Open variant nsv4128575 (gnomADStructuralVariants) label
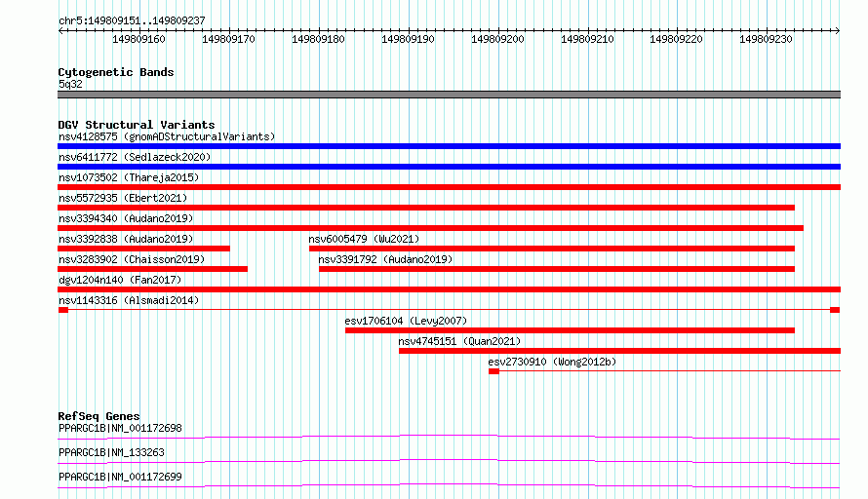Screen dimensions: 868x499 click(167, 136)
